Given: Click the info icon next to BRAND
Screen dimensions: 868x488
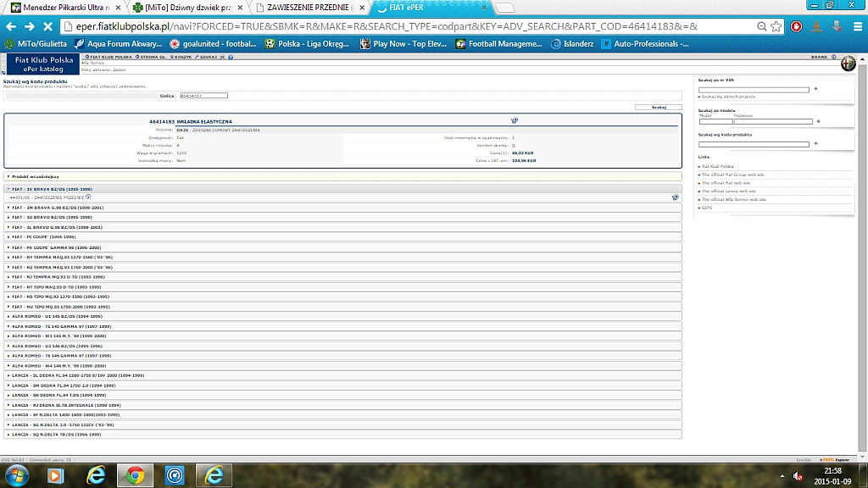Looking at the screenshot, I should tap(834, 57).
